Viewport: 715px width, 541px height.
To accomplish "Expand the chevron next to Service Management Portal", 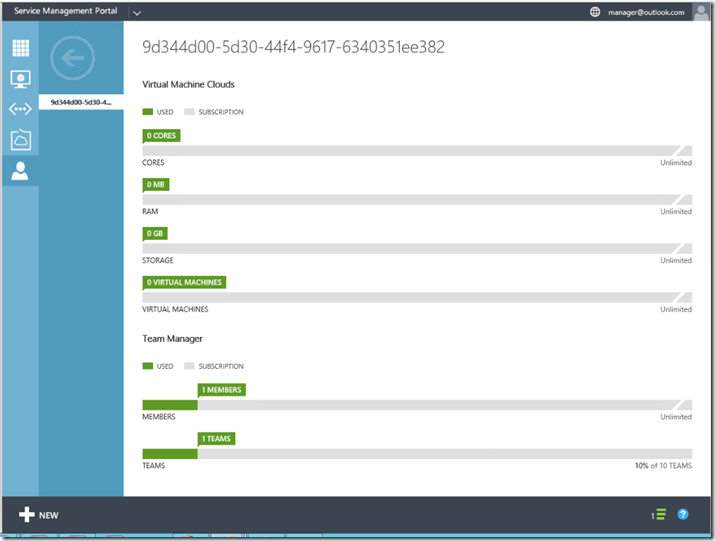I will tap(137, 13).
